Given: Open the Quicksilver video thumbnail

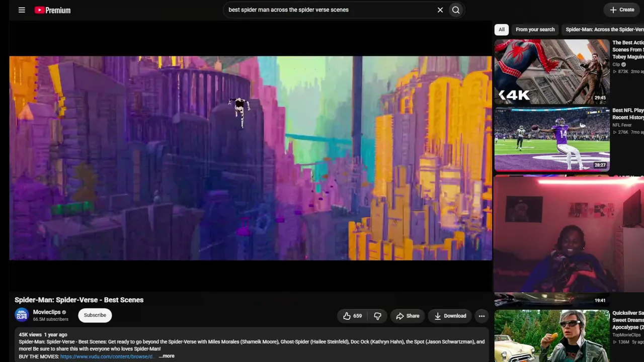Looking at the screenshot, I should pyautogui.click(x=552, y=336).
